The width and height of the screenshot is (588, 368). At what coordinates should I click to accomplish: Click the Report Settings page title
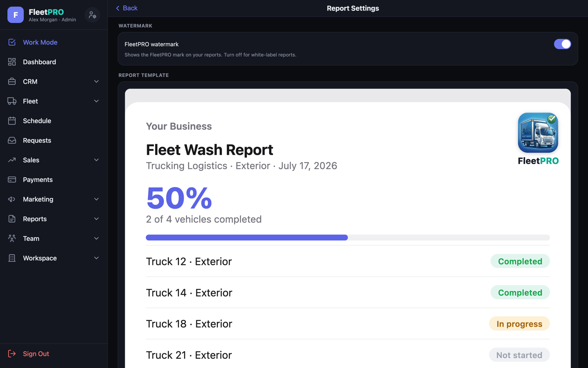pyautogui.click(x=353, y=8)
